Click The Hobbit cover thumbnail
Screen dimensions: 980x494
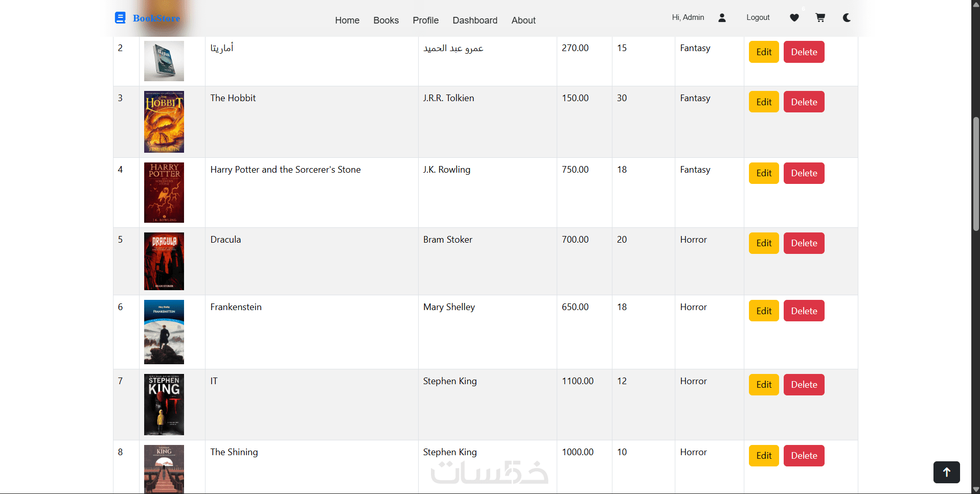tap(164, 122)
